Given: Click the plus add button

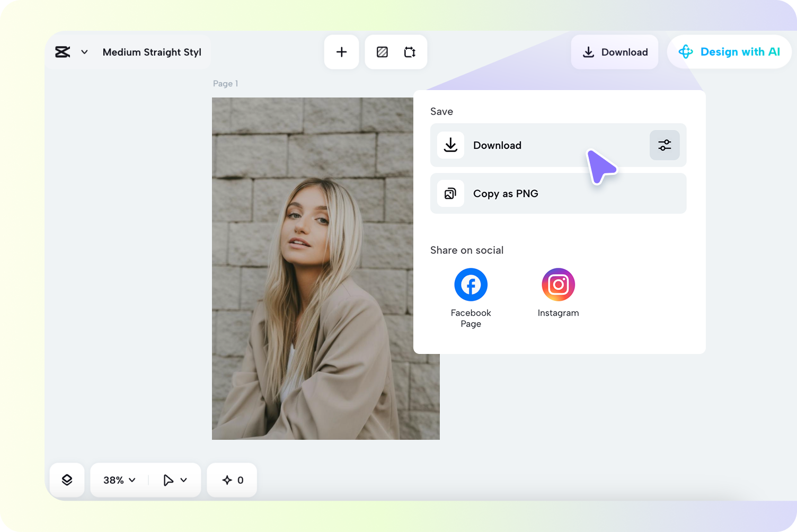Looking at the screenshot, I should pos(341,52).
